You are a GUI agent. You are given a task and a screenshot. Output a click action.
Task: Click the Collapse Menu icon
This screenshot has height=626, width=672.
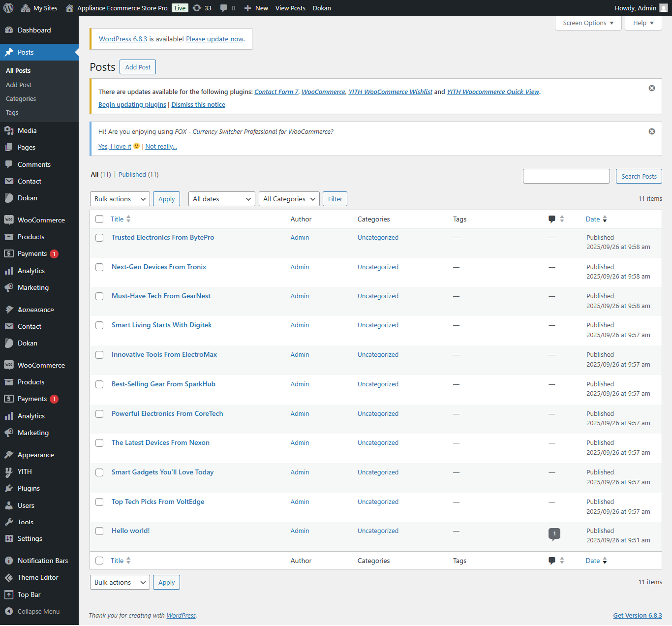coord(9,611)
